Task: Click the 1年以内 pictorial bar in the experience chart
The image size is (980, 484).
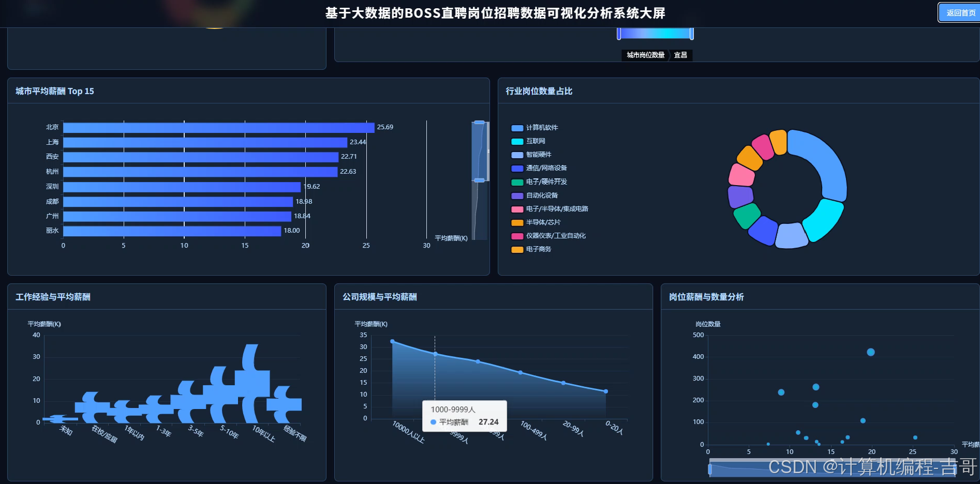Action: pos(124,412)
